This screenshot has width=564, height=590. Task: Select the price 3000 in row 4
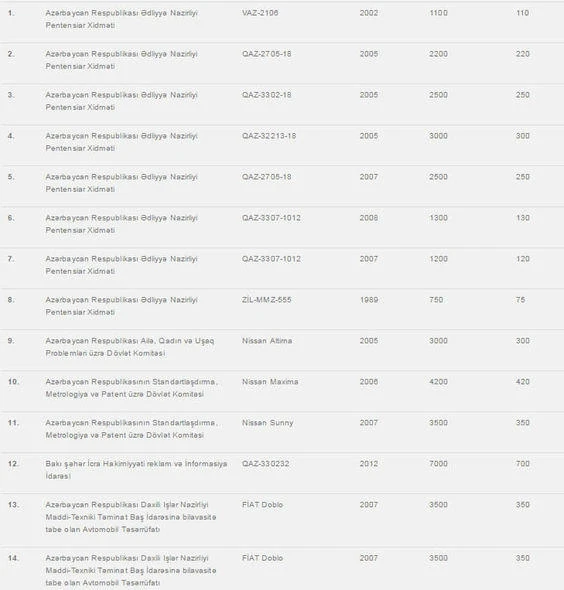pyautogui.click(x=438, y=136)
